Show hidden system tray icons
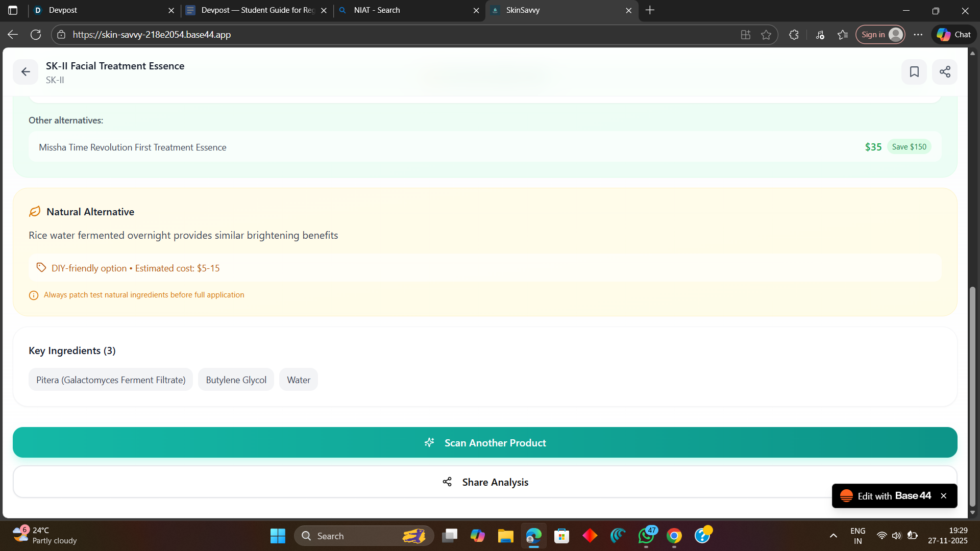The image size is (980, 551). pos(834,536)
